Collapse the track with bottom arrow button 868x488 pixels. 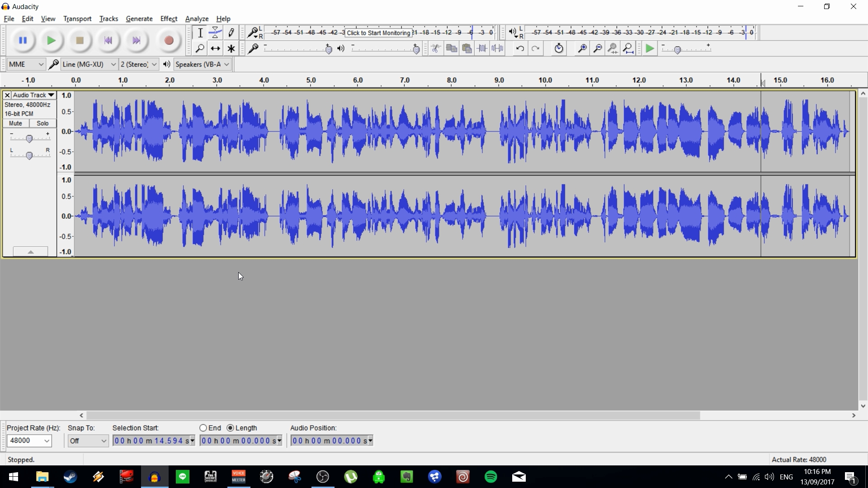[30, 252]
